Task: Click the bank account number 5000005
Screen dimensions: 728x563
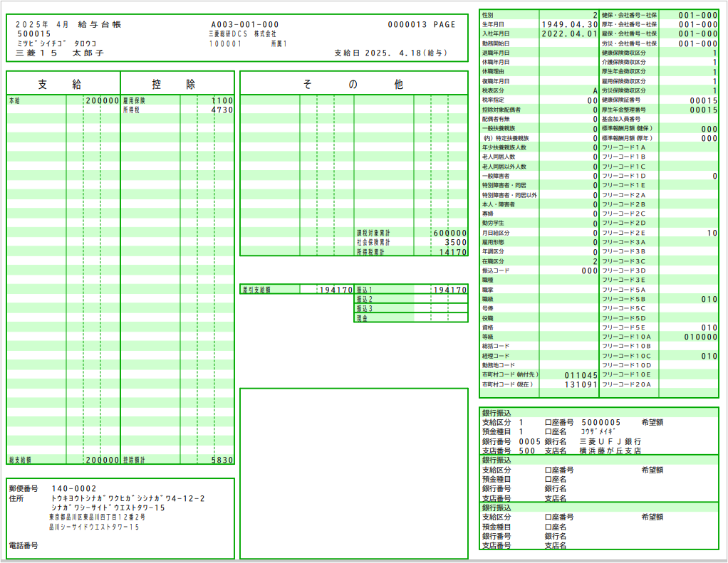Action: pyautogui.click(x=600, y=423)
